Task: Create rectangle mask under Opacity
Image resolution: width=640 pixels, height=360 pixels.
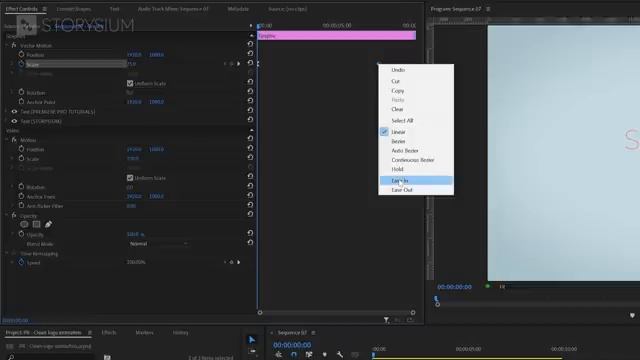Action: click(36, 224)
